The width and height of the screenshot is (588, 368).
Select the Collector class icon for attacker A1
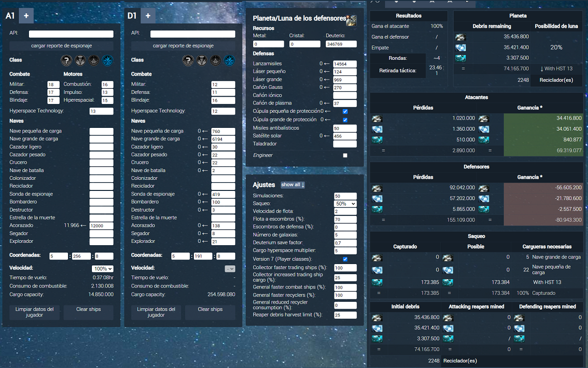pyautogui.click(x=80, y=60)
